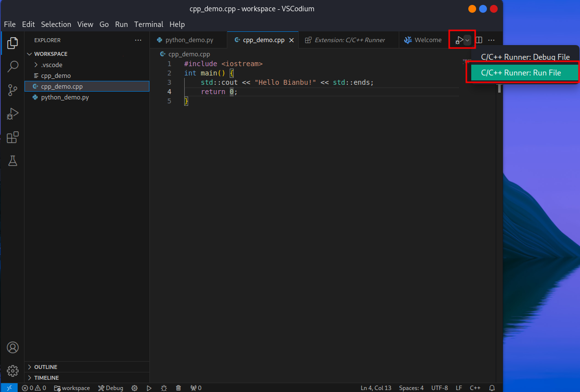Open the Manage gear menu
This screenshot has width=580, height=392.
click(x=13, y=371)
